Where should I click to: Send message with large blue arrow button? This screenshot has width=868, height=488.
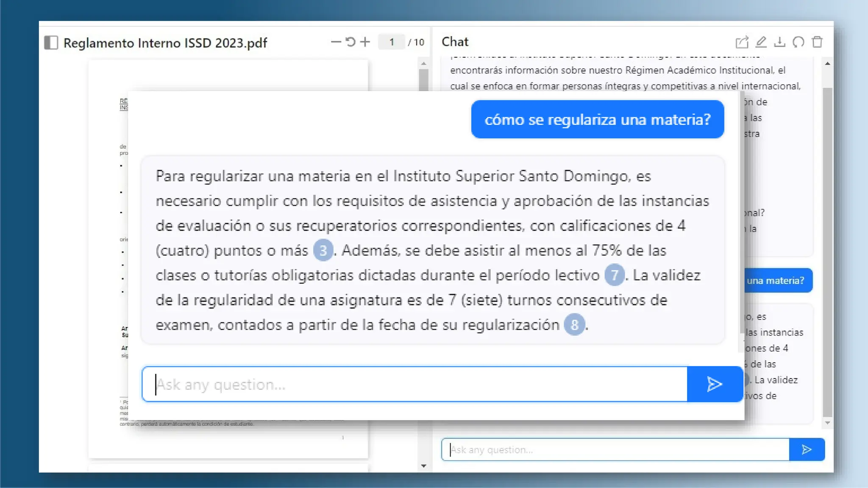click(x=715, y=384)
